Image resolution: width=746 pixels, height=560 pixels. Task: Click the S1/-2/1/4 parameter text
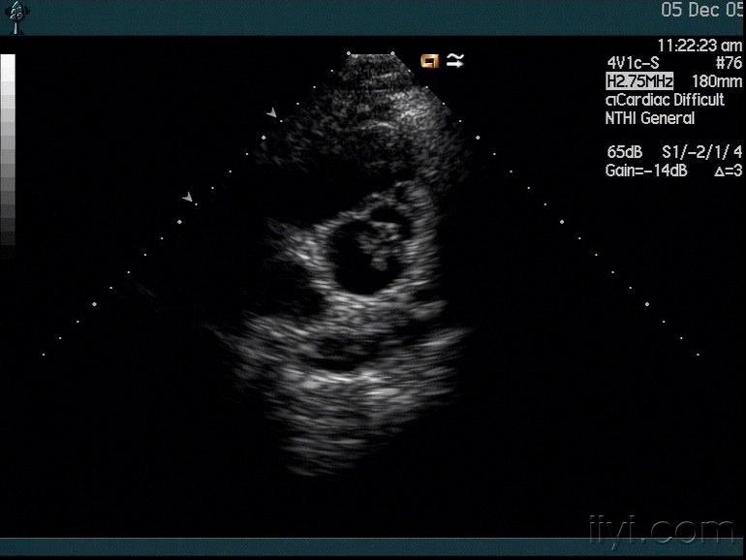[701, 152]
